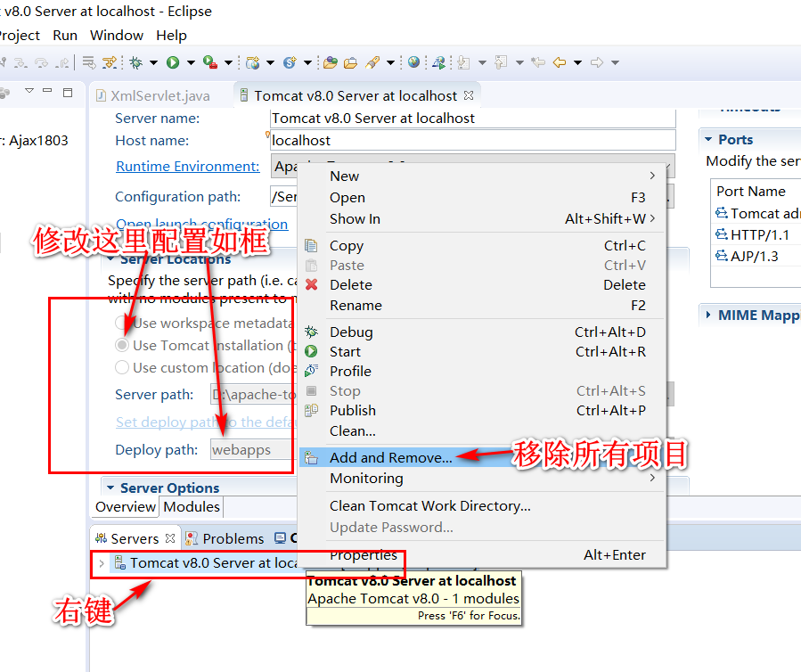The image size is (801, 672).
Task: Click the Host name input field
Action: 472,140
